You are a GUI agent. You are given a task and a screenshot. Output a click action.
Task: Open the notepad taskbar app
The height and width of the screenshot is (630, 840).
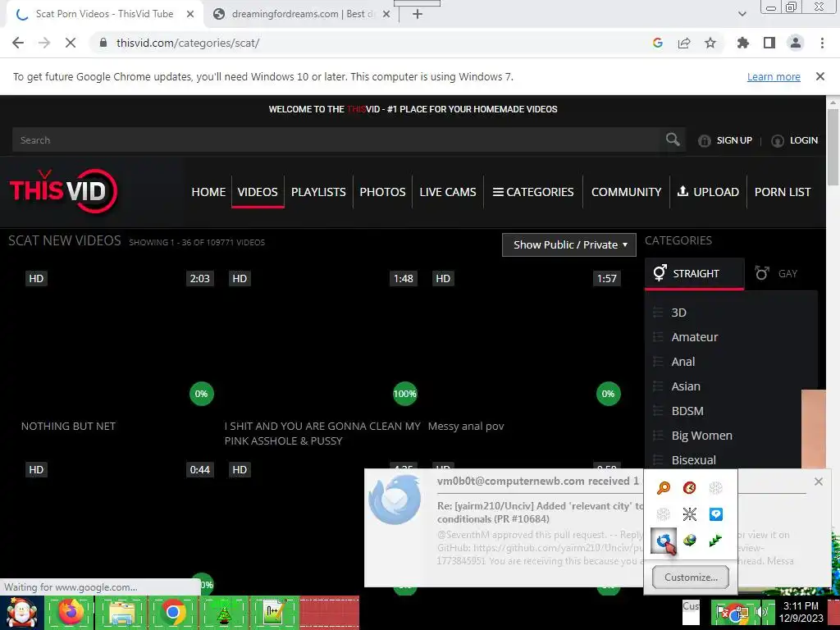pos(275,612)
